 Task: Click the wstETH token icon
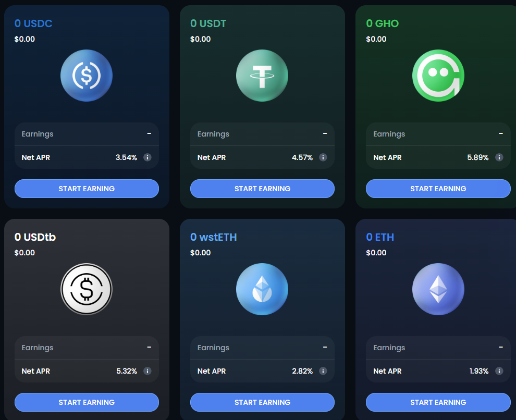tap(262, 289)
